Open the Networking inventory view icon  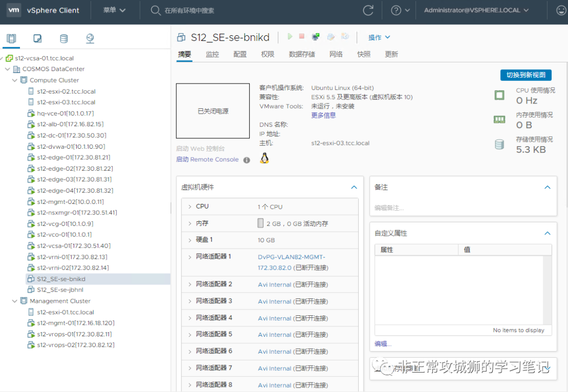[x=90, y=38]
